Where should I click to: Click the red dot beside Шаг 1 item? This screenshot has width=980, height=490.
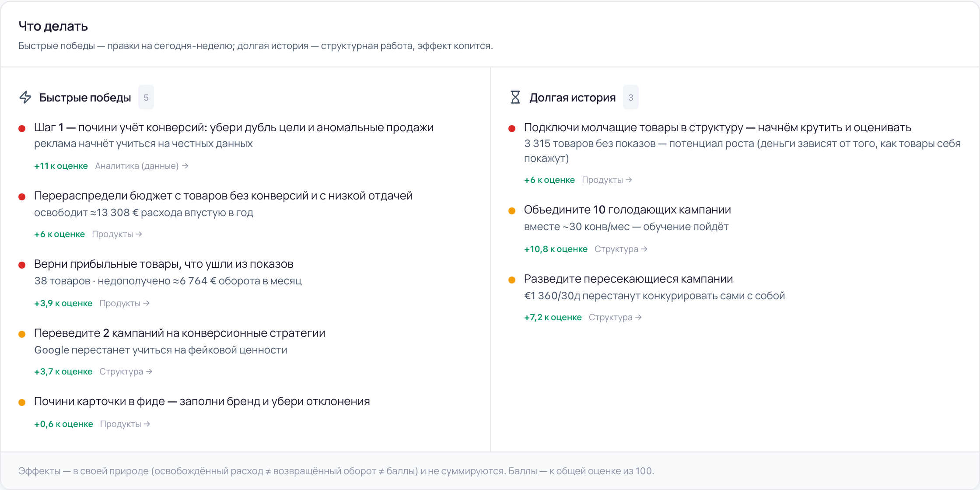(22, 128)
